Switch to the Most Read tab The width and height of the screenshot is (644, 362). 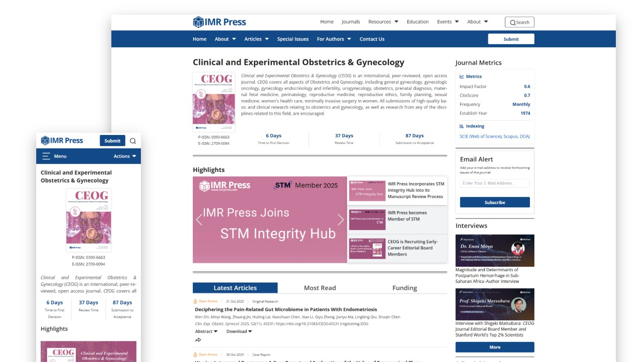point(320,288)
